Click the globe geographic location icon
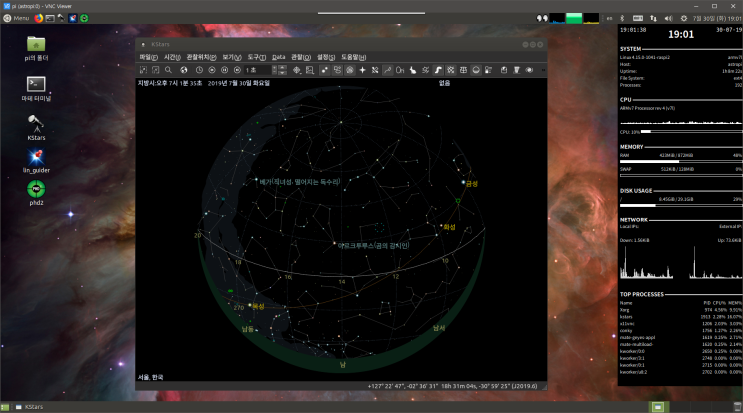Image resolution: width=743 pixels, height=413 pixels. (184, 71)
